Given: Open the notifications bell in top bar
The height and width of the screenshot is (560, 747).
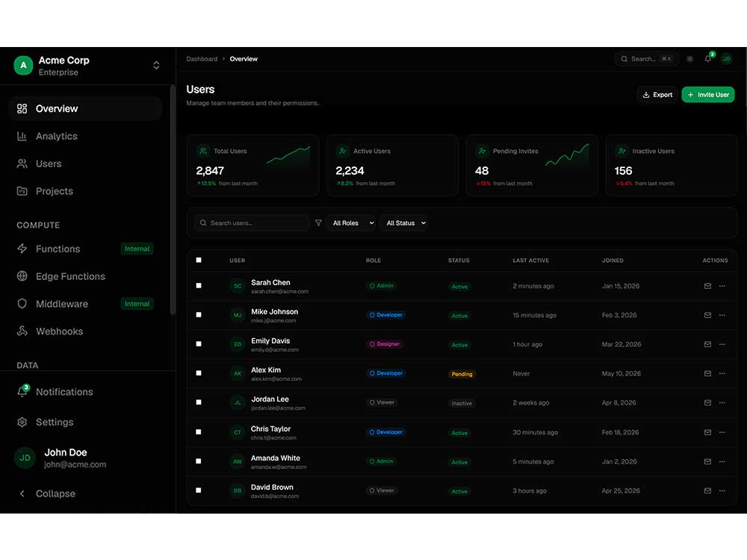Looking at the screenshot, I should coord(708,59).
